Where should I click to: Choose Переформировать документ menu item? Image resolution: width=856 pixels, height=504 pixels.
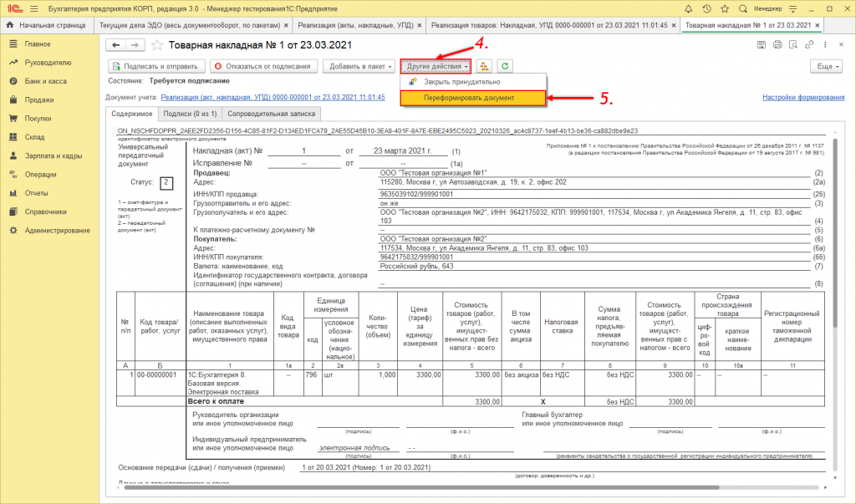pos(473,98)
